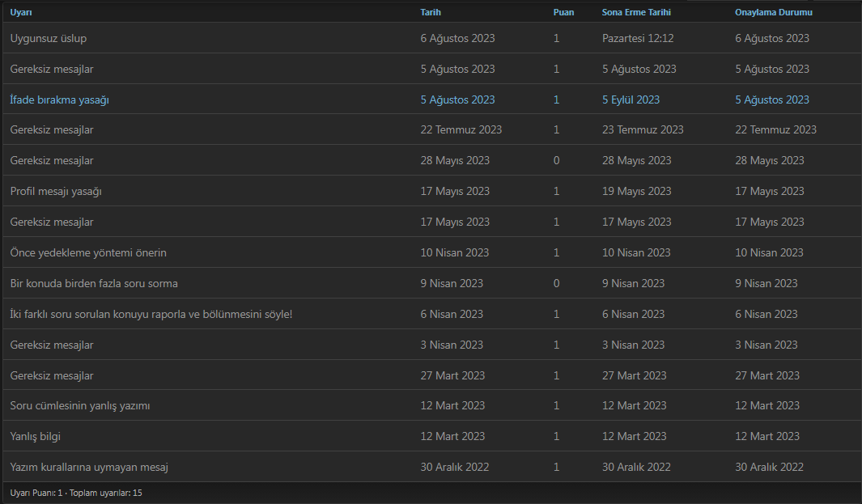
Task: Open the "Uygunsuz üslup" warning
Action: point(49,39)
